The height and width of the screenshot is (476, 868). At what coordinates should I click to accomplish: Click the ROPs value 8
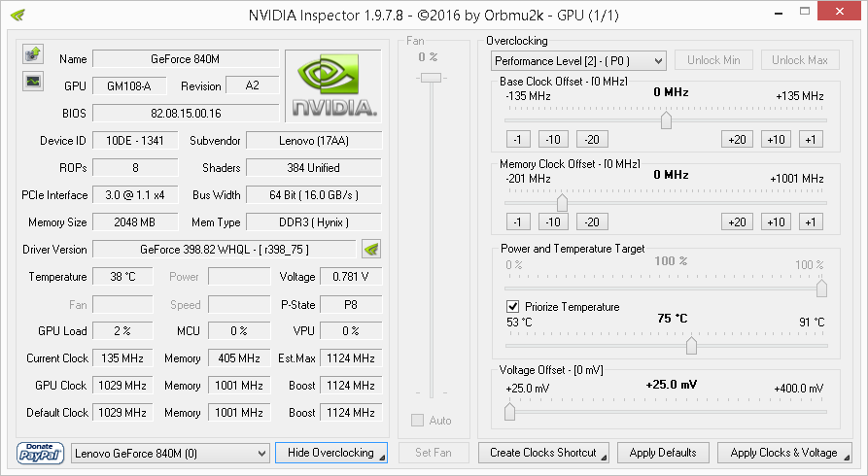135,168
